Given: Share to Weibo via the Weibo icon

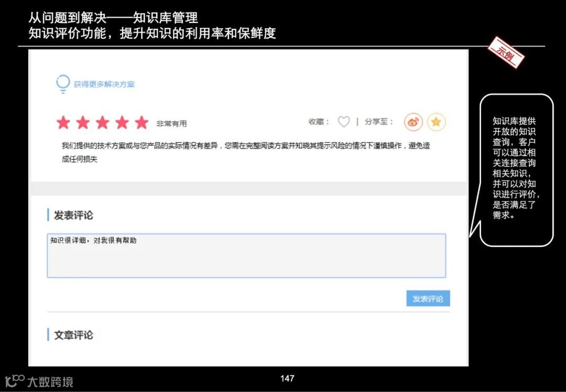Looking at the screenshot, I should click(x=413, y=122).
